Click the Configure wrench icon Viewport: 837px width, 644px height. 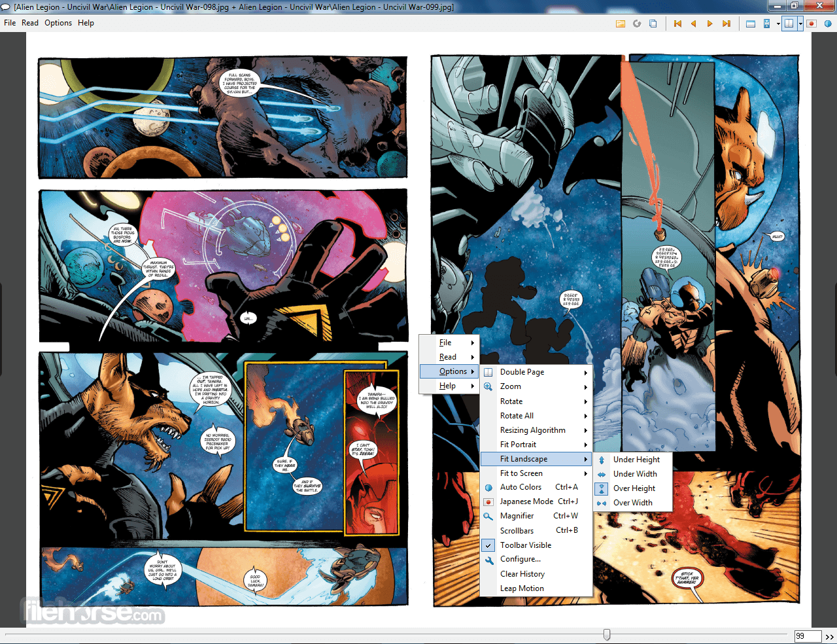[488, 560]
